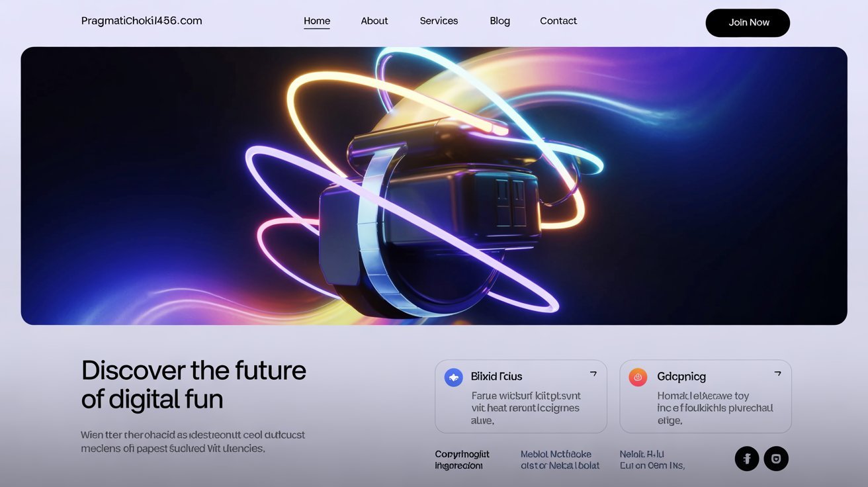
Task: Open the Contact page
Action: coord(558,21)
